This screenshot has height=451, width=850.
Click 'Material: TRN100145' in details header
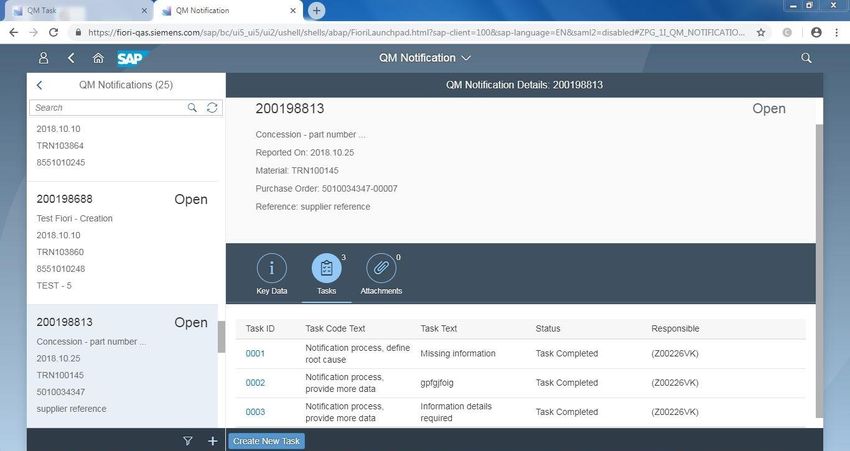(297, 170)
